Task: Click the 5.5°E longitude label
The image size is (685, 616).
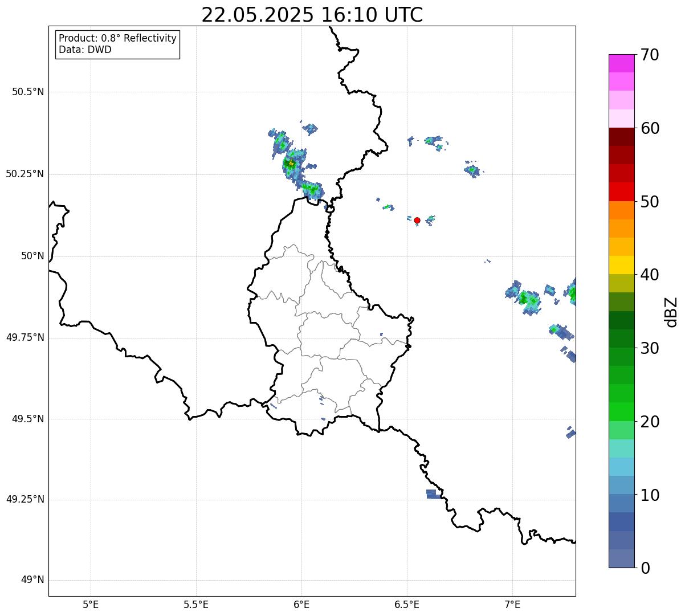Action: point(196,605)
